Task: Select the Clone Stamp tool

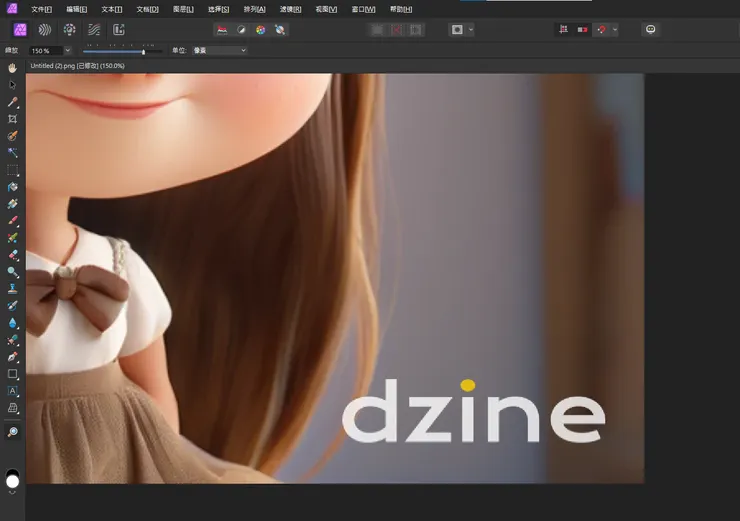Action: 12,288
